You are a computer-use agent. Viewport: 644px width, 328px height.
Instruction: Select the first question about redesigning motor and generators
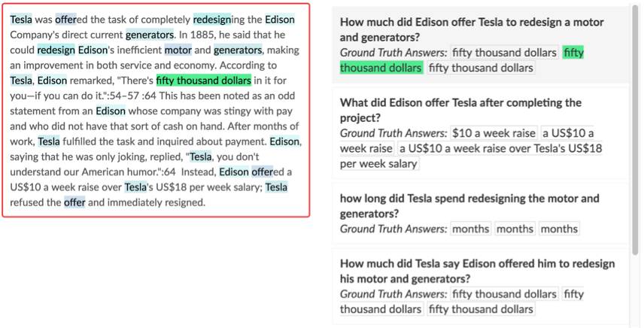pyautogui.click(x=471, y=29)
